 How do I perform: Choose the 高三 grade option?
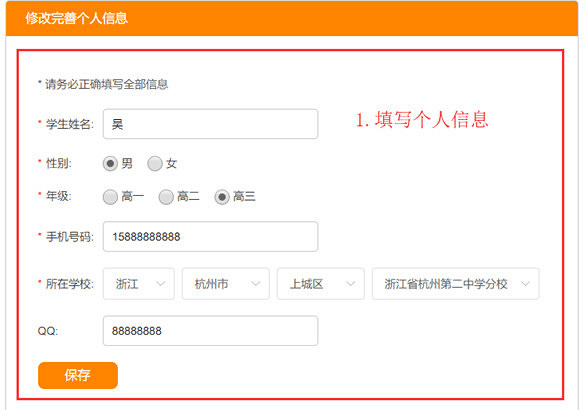[222, 197]
